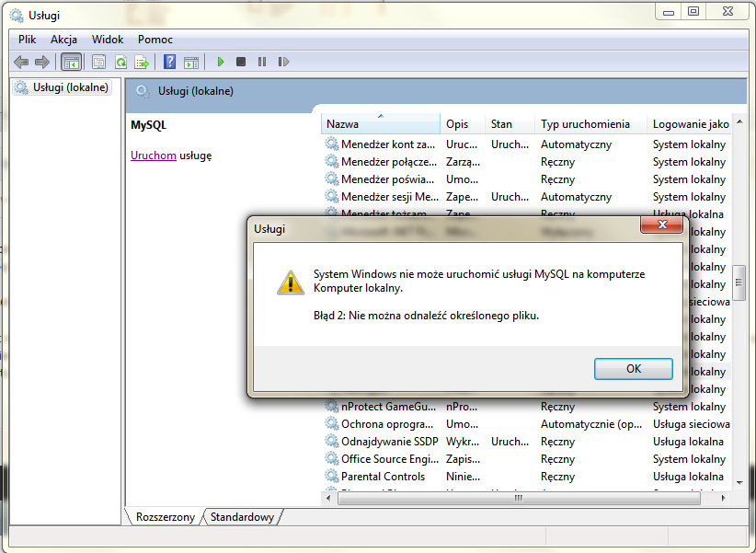Screen dimensions: 756x553
Task: Click the Uruchom link to start the service
Action: tap(154, 156)
